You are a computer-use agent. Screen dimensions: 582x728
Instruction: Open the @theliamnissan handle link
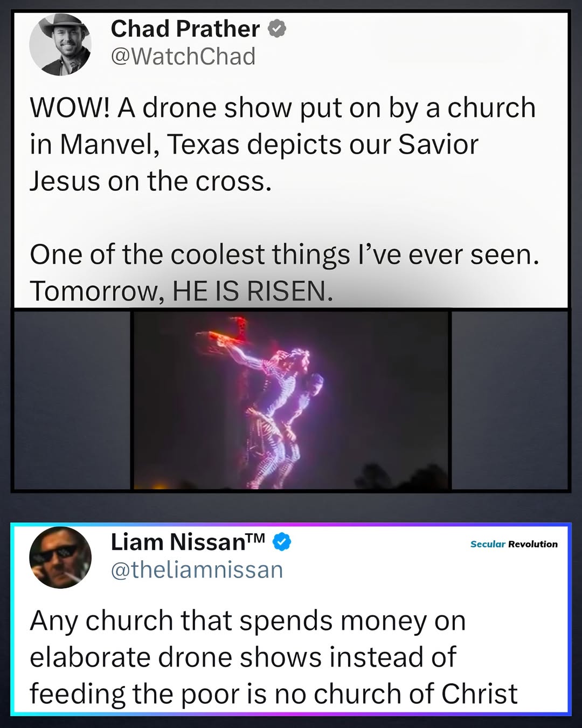(x=197, y=570)
